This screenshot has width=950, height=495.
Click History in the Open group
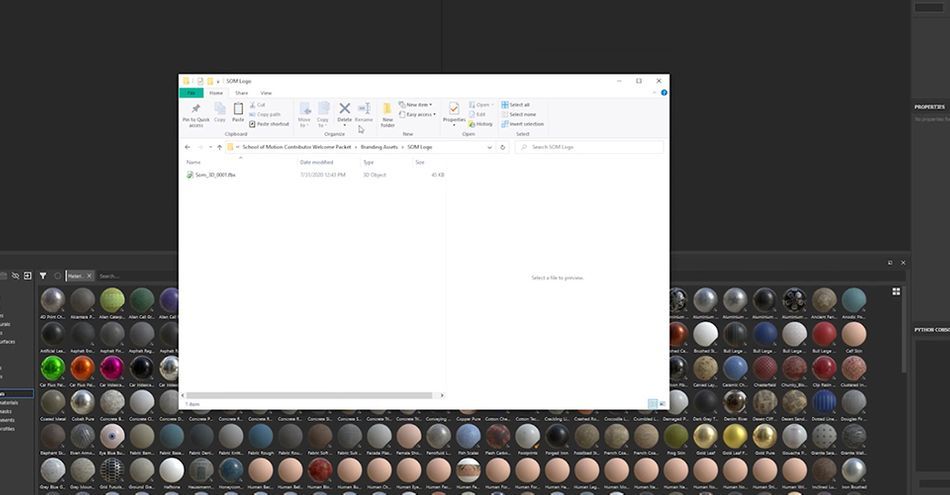[480, 124]
